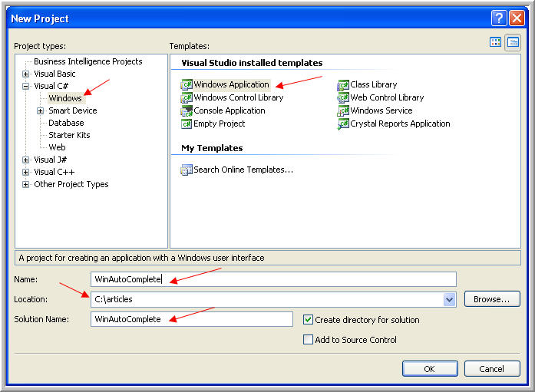Select the Crystal Reports Application icon
535x392 pixels.
(x=343, y=124)
